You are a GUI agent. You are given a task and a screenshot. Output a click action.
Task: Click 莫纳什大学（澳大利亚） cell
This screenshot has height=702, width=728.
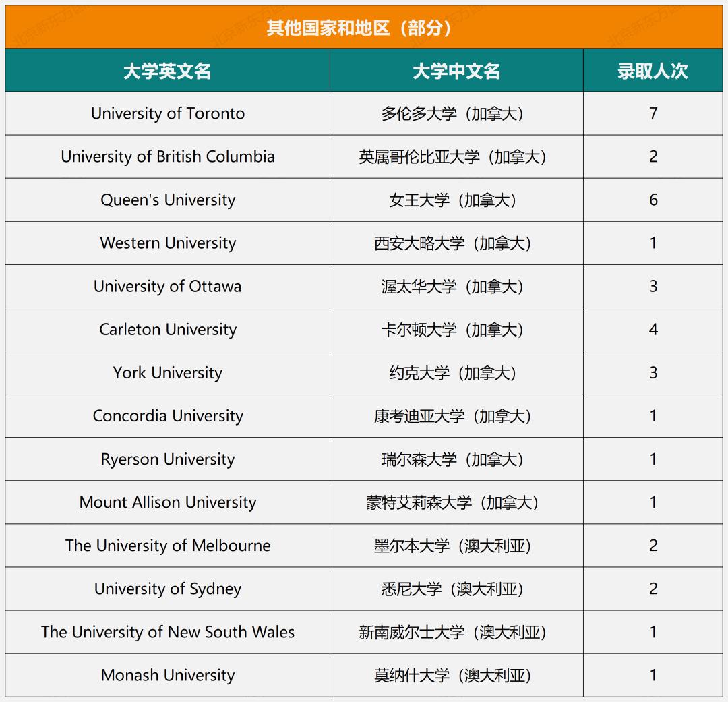click(456, 675)
